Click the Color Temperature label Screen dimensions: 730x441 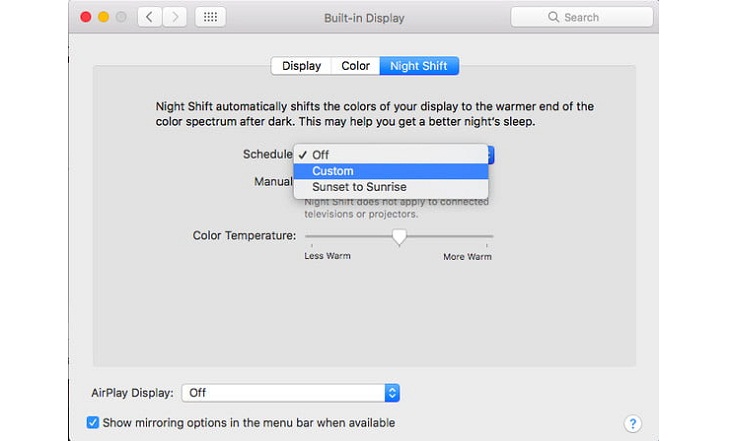coord(244,236)
